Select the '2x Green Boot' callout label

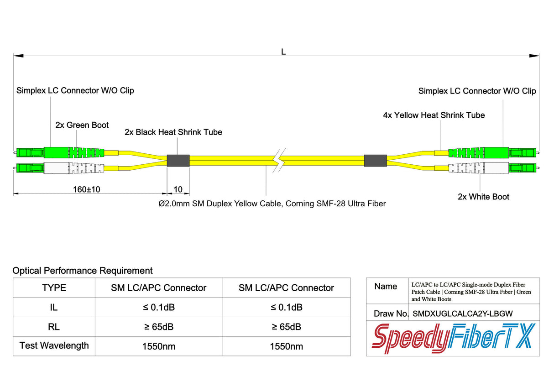click(82, 125)
